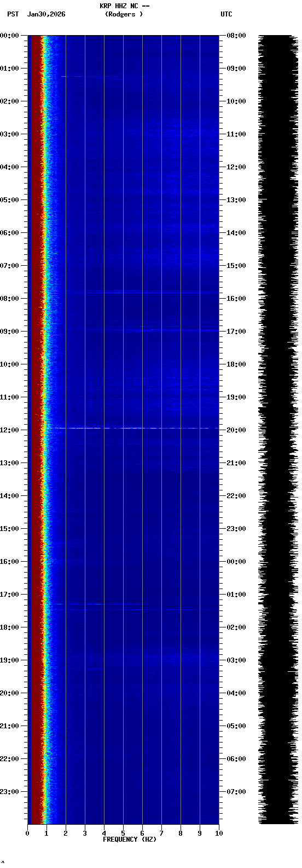Click the 18:00 PST time label
Viewport: 302px width, 868px height.
[10, 627]
